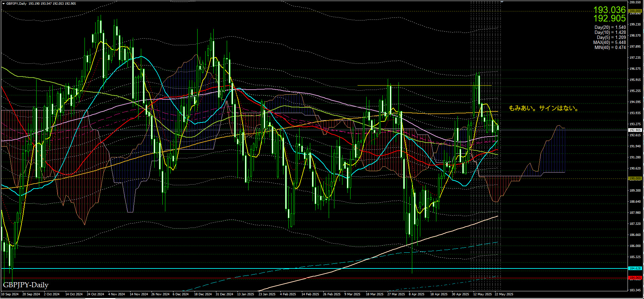Click the green 193.036 price readout
Image resolution: width=644 pixels, height=299 pixels.
pyautogui.click(x=609, y=10)
